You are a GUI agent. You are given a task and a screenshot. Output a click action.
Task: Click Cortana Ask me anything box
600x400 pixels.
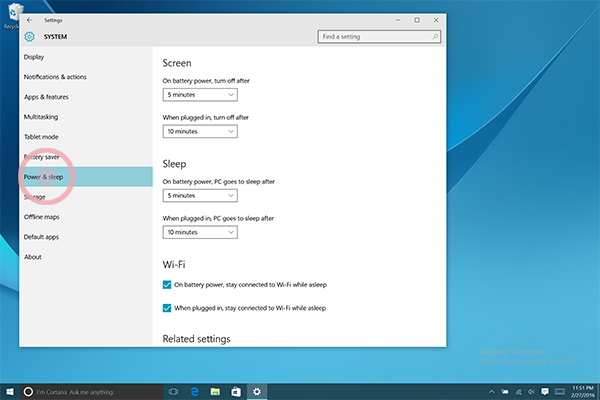pyautogui.click(x=92, y=392)
